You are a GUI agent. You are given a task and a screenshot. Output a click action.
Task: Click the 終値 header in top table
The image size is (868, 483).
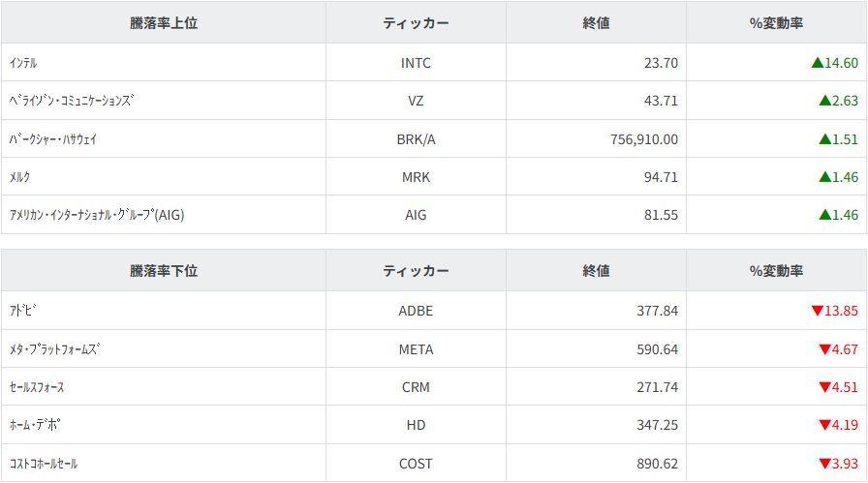596,22
